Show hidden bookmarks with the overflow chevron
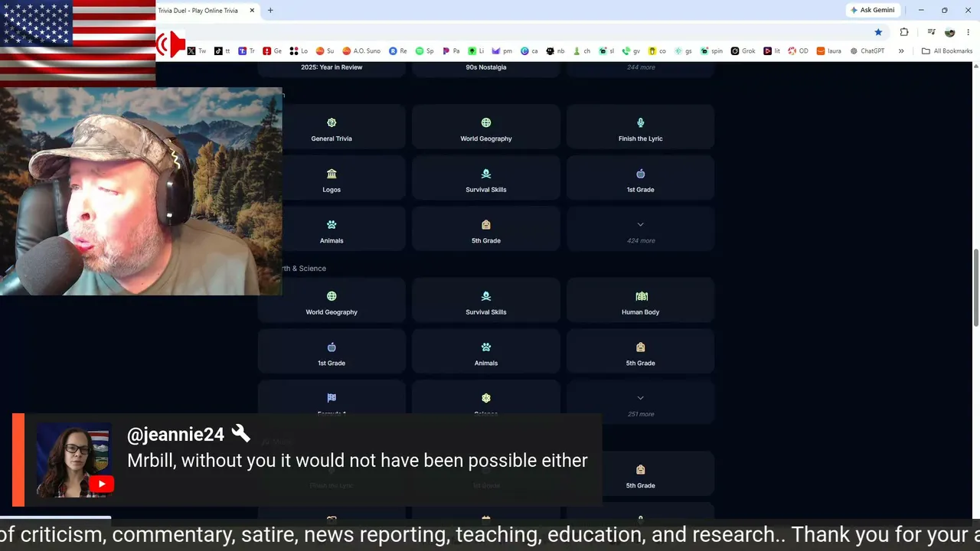980x551 pixels. coord(901,51)
